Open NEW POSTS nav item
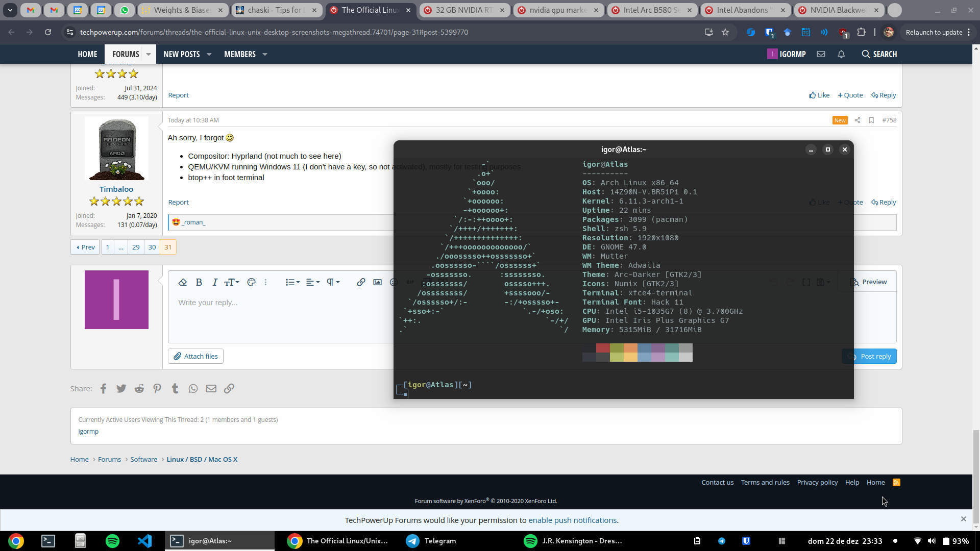The image size is (980, 551). [x=181, y=54]
